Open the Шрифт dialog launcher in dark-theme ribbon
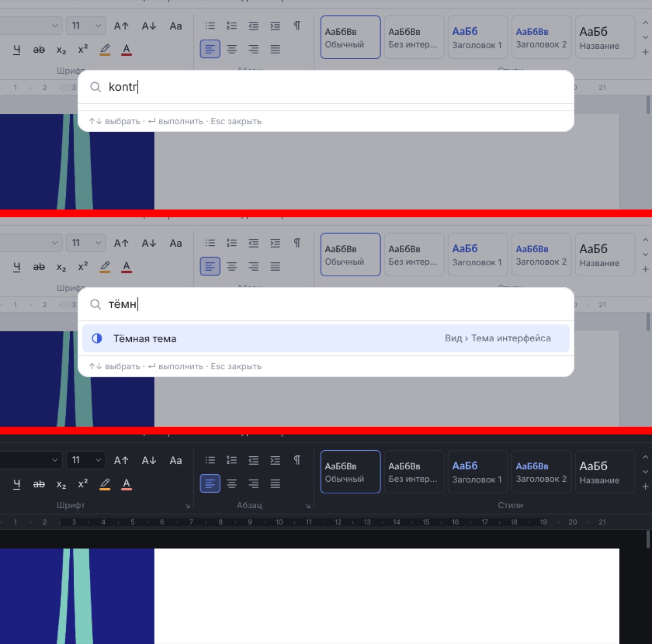The height and width of the screenshot is (644, 652). pyautogui.click(x=187, y=506)
